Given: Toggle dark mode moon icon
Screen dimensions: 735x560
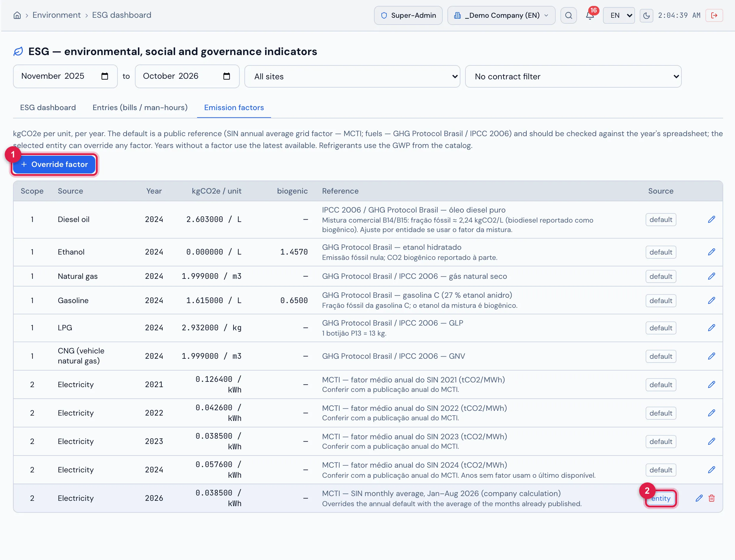Looking at the screenshot, I should pyautogui.click(x=646, y=15).
